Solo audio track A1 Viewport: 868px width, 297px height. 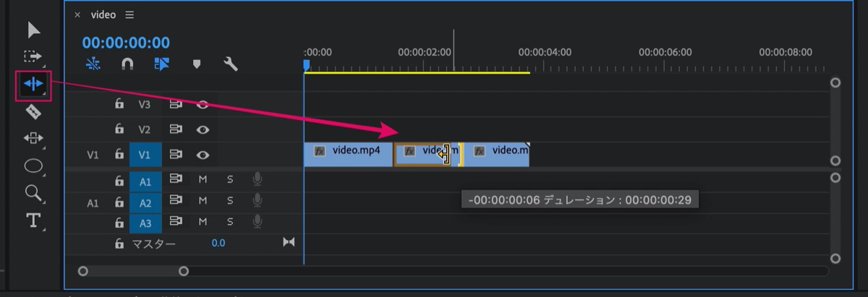pyautogui.click(x=230, y=180)
